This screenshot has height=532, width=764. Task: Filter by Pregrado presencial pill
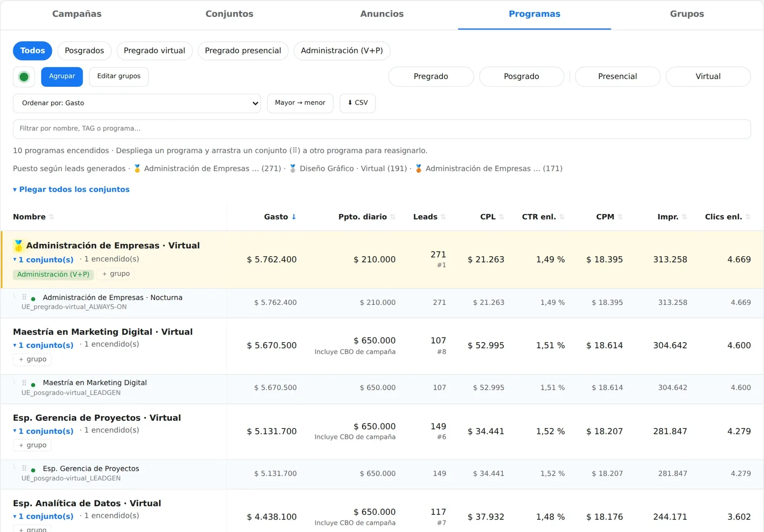pyautogui.click(x=243, y=51)
